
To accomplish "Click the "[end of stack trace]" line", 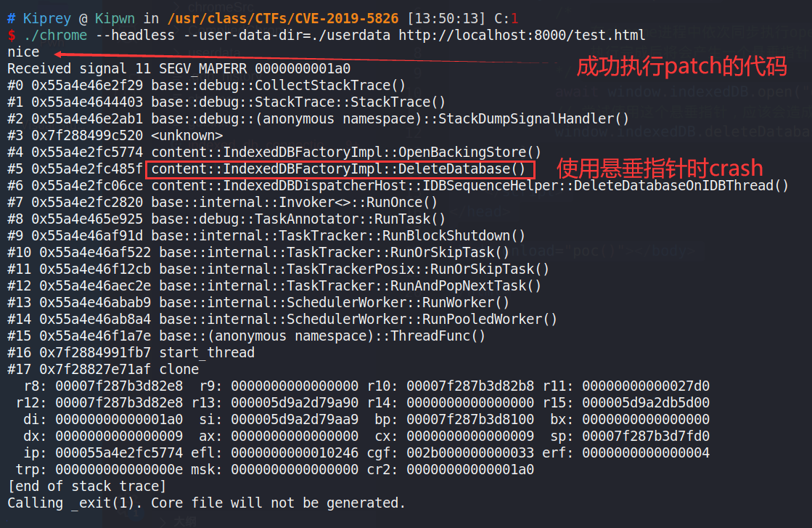I will pos(86,486).
